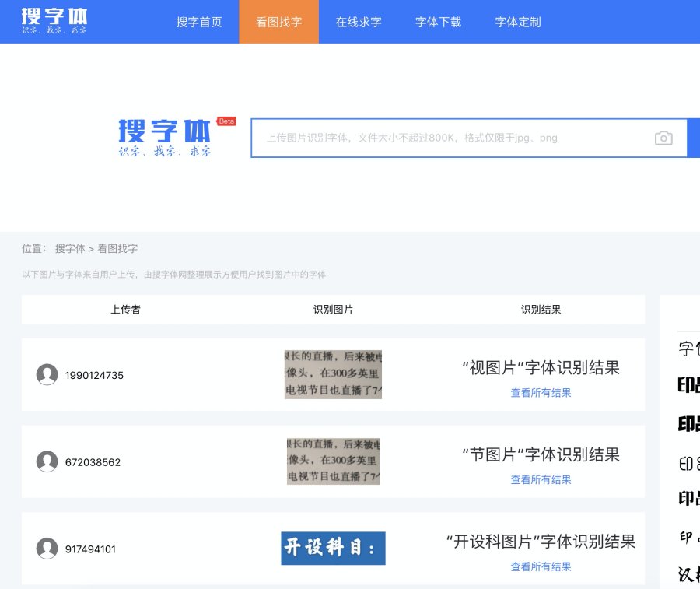Open the 字体定制 menu item
The image size is (700, 589).
(518, 22)
